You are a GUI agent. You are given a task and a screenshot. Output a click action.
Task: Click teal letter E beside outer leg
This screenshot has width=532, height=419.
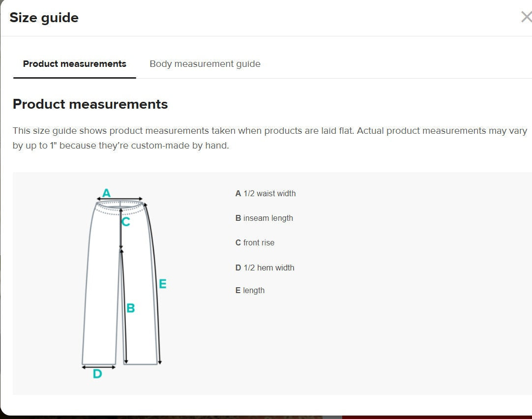pyautogui.click(x=163, y=284)
